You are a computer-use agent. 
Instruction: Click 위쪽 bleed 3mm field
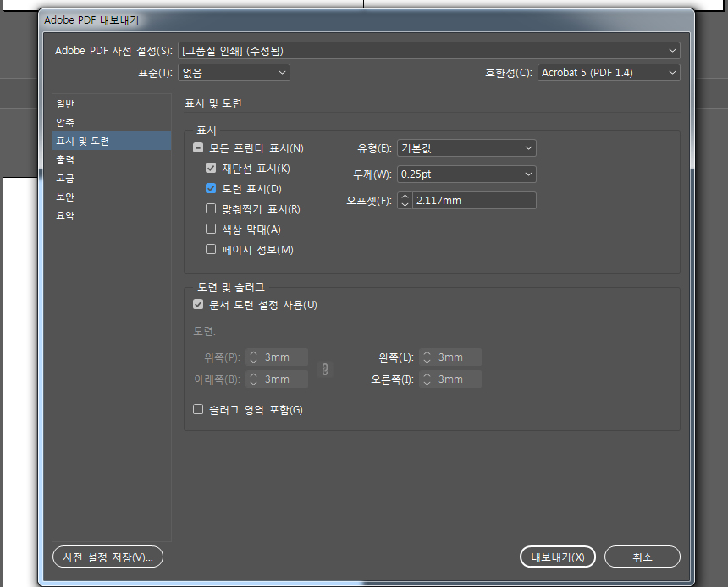click(x=284, y=357)
